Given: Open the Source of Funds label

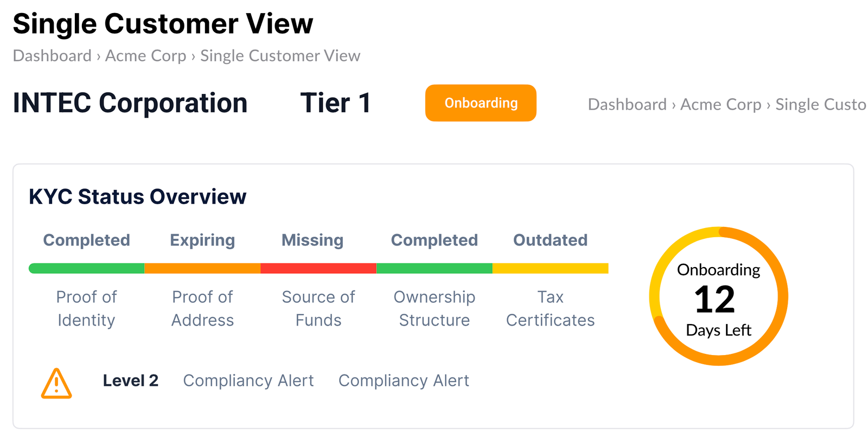Looking at the screenshot, I should pos(318,308).
